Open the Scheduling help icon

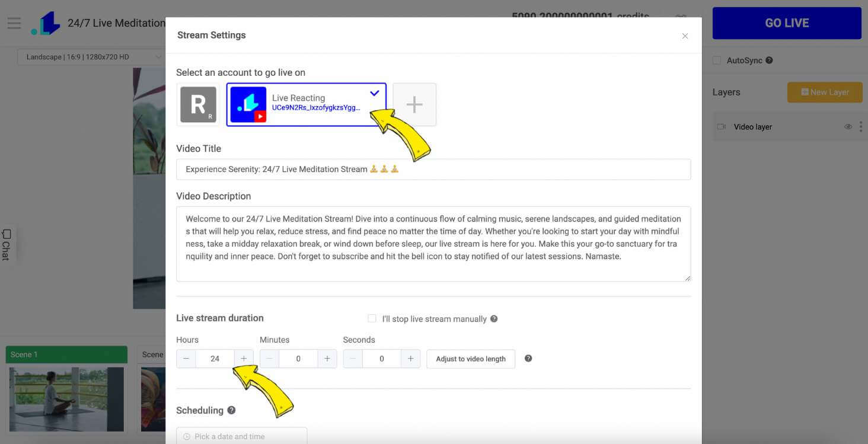(231, 410)
